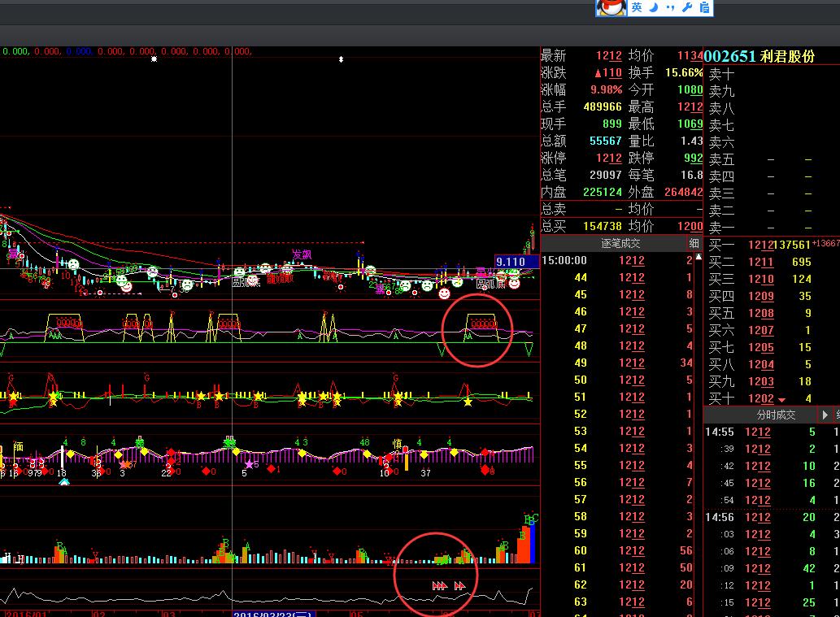Viewport: 840px width, 617px height.
Task: Click the 涨幅 value 9.98%
Action: pos(607,89)
